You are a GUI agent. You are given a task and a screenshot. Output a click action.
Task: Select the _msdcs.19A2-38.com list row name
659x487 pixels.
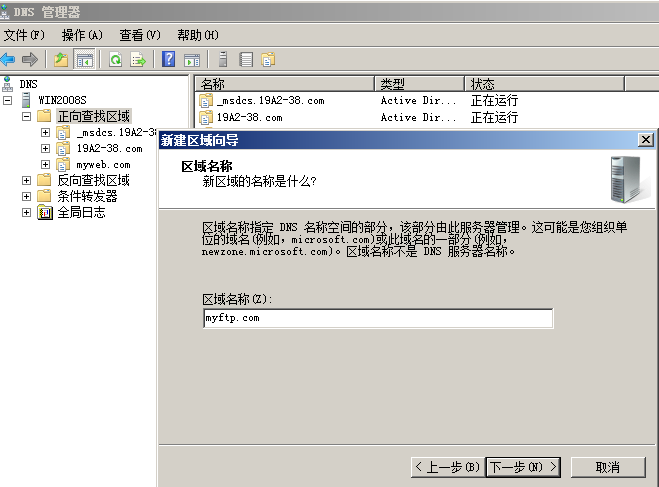tap(271, 101)
